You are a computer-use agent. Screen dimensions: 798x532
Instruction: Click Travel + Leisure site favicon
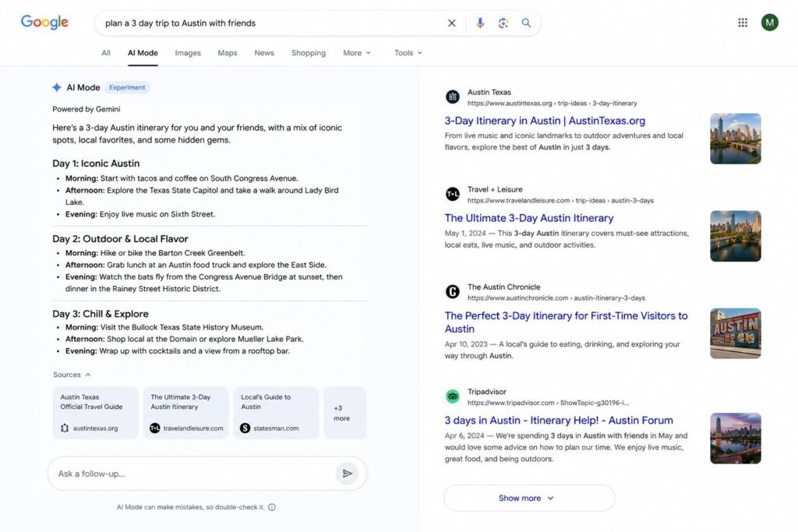[453, 194]
